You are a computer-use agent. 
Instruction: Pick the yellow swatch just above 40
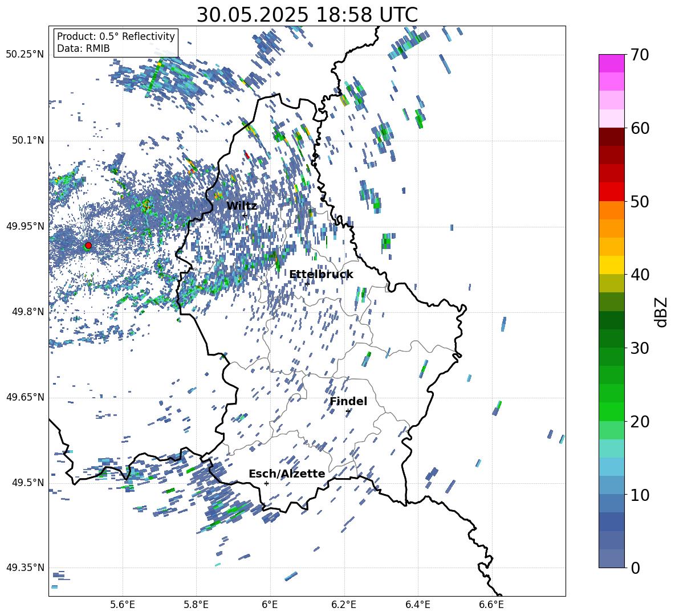pyautogui.click(x=611, y=265)
